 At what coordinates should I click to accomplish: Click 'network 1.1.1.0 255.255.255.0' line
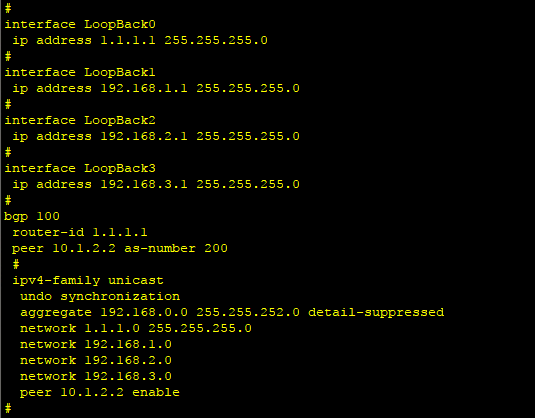(x=136, y=328)
